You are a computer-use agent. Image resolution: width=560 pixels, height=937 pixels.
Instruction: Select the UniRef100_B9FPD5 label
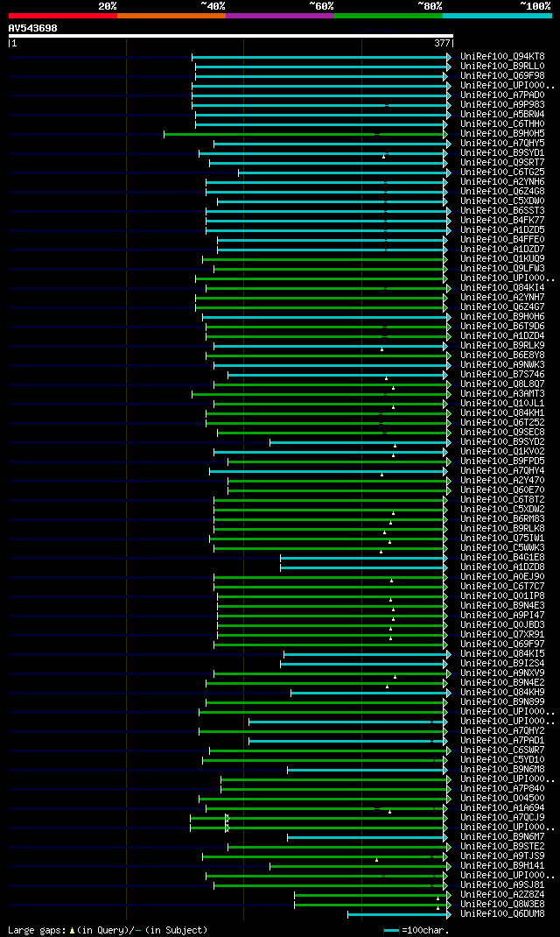pyautogui.click(x=502, y=461)
